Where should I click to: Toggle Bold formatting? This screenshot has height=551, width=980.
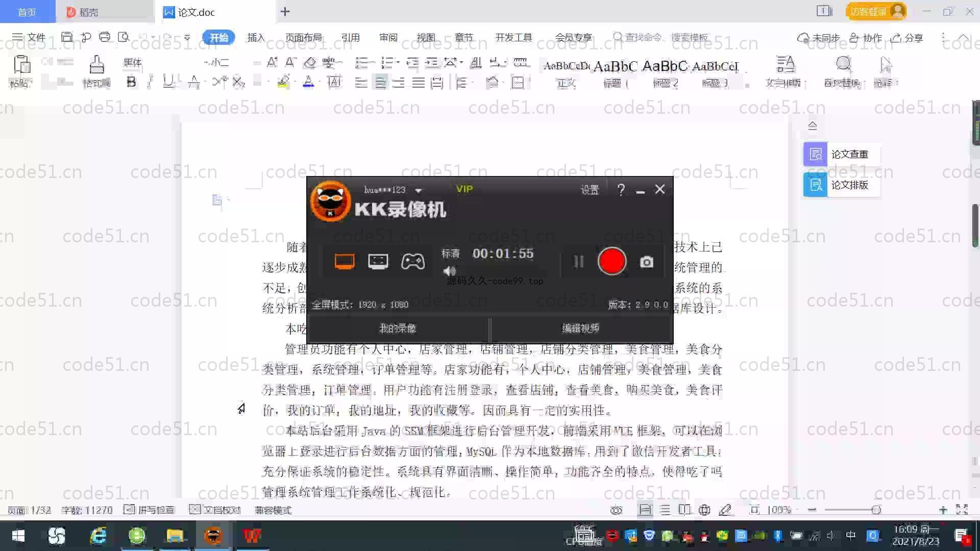click(x=131, y=82)
